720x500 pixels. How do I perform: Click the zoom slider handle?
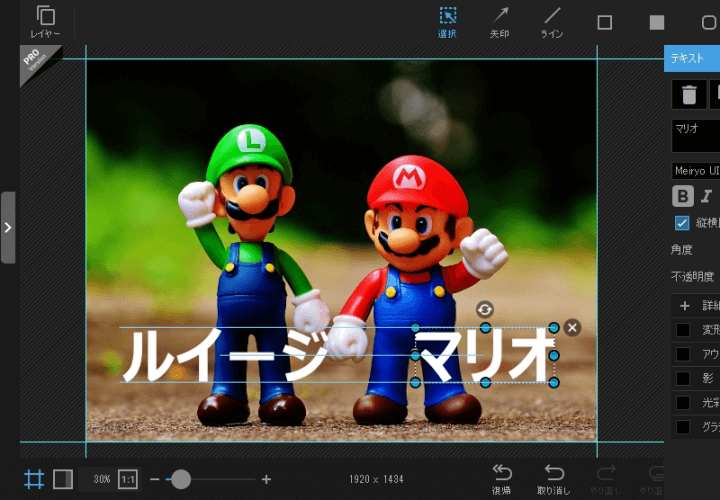pos(181,479)
